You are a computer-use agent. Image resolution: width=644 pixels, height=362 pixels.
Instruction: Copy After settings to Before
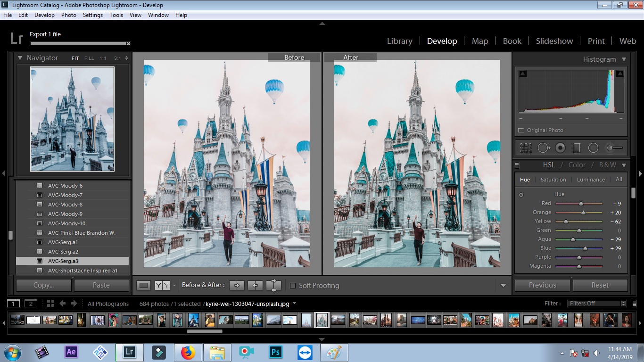(255, 285)
